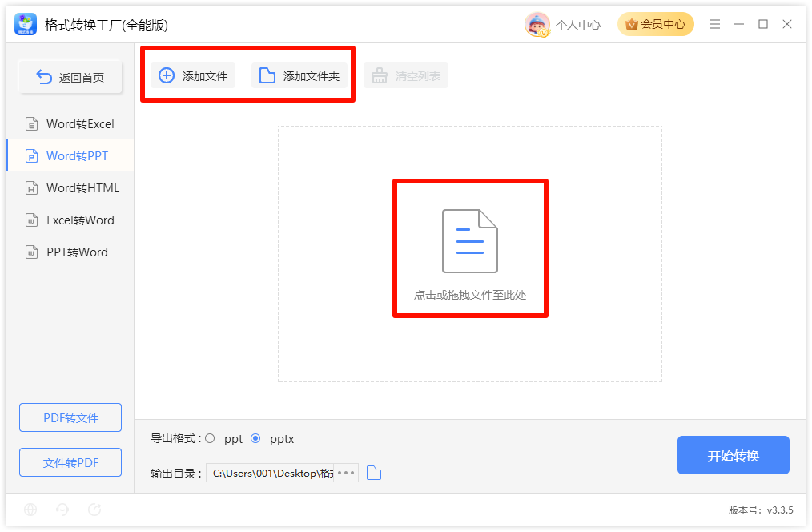
Task: Click the share icon in status bar
Action: tap(94, 510)
